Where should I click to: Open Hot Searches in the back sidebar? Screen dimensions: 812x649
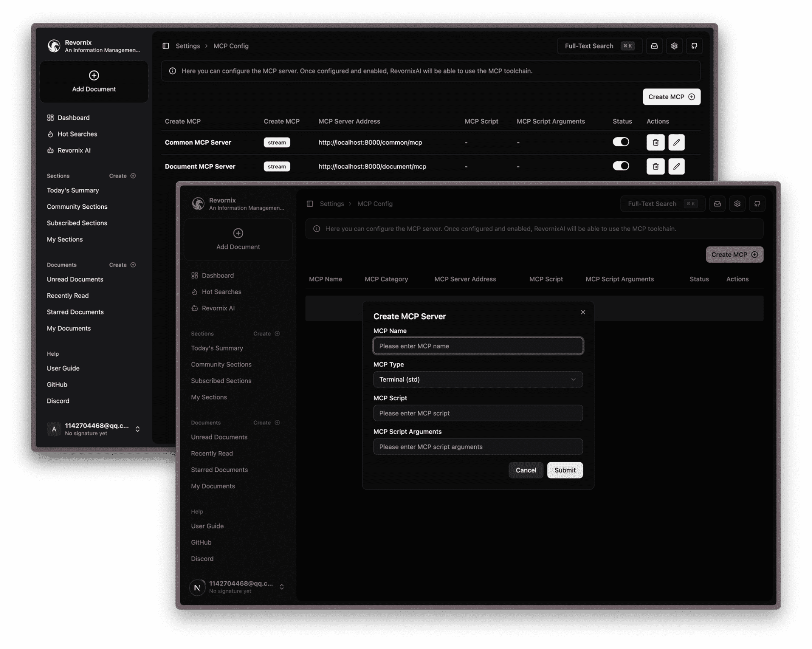tap(77, 134)
